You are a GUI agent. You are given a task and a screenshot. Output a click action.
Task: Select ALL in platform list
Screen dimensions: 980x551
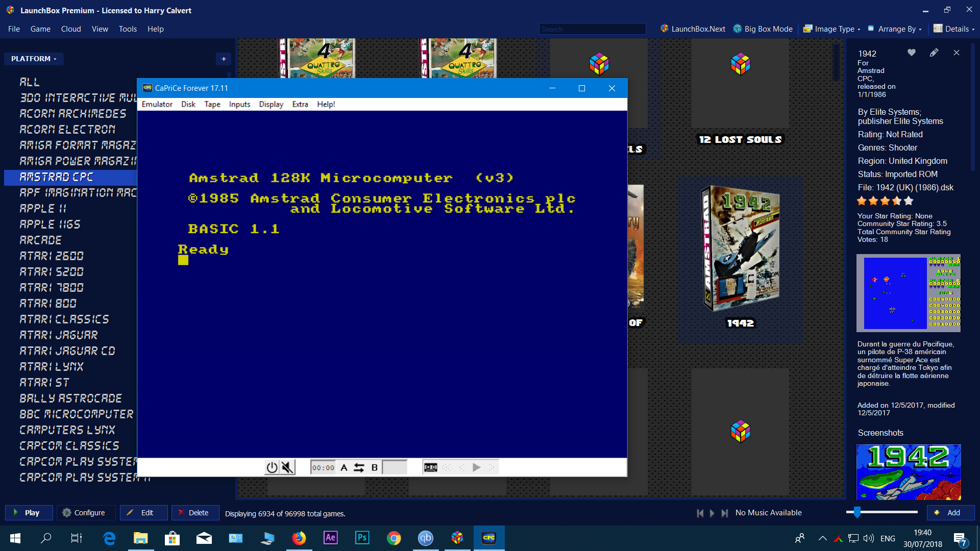(x=30, y=82)
